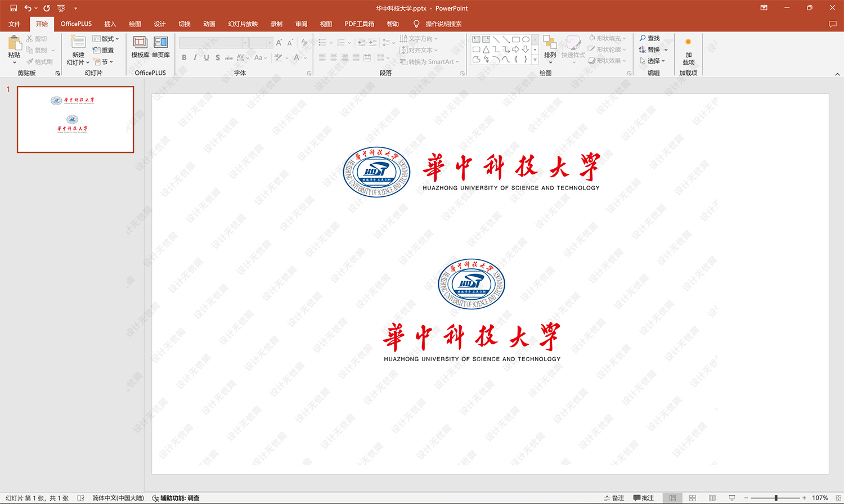
Task: Click the Save icon in the title bar
Action: [x=14, y=8]
